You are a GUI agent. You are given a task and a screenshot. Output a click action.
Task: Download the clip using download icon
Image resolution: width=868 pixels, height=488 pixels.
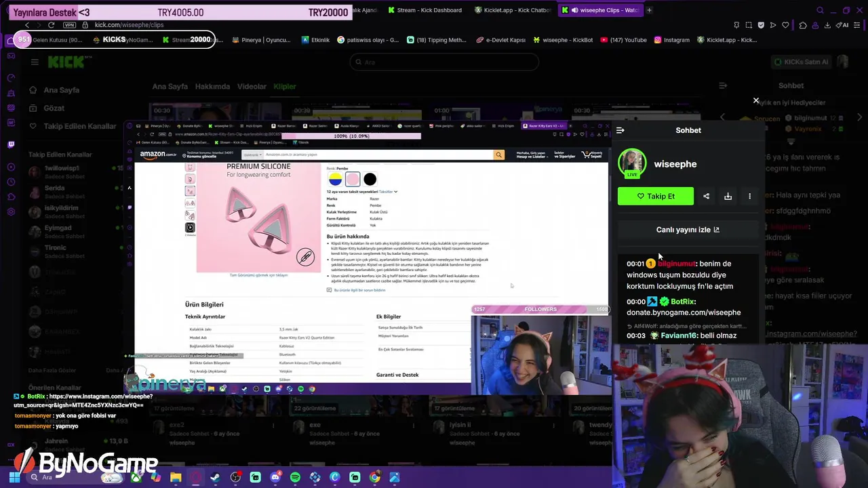tap(728, 197)
